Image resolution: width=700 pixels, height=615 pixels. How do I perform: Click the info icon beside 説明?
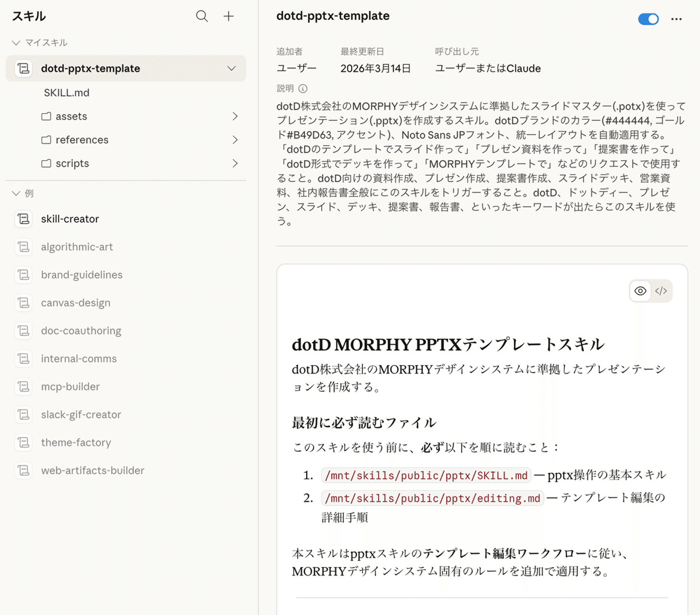coord(303,88)
